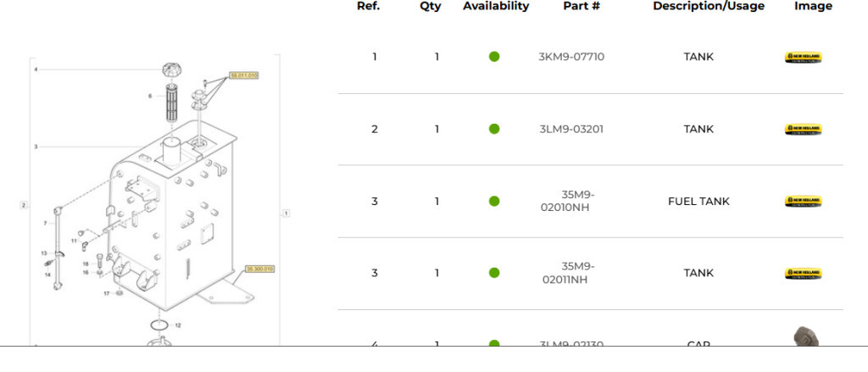Open the New Holland logo for 3LM9-03201
Image resolution: width=868 pixels, height=372 pixels.
pos(803,130)
